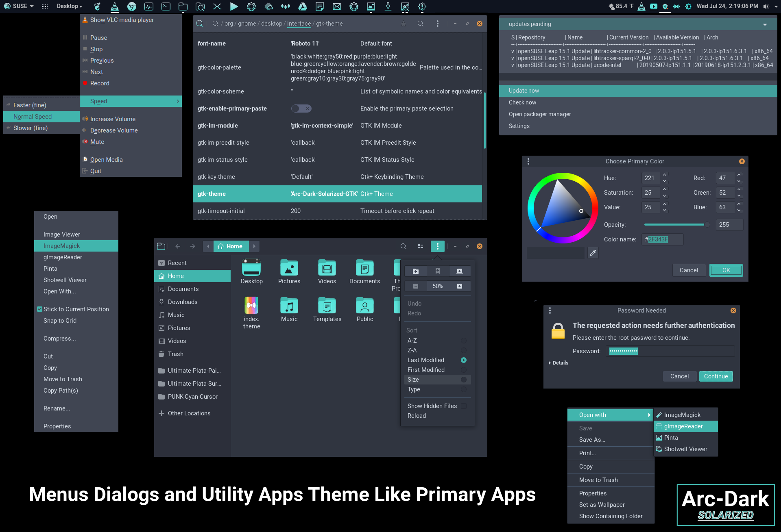This screenshot has width=781, height=532.
Task: Expand the Speed submenu in VLC menu
Action: tap(131, 101)
